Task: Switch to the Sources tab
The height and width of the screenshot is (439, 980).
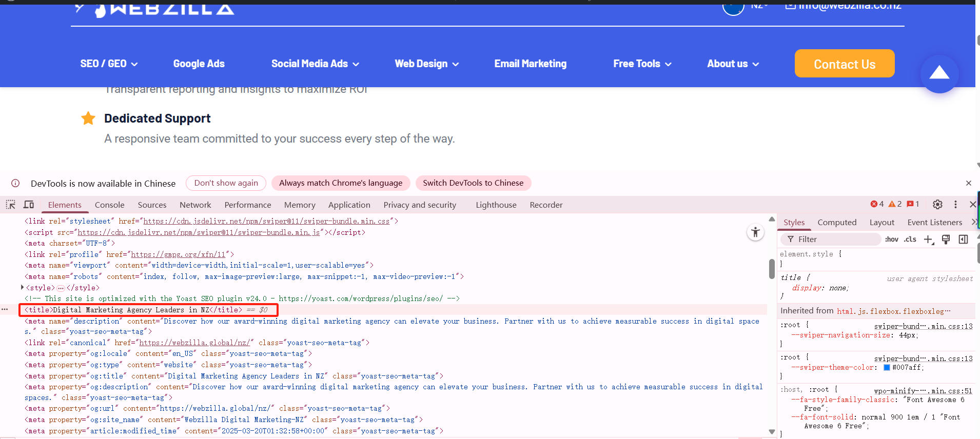Action: pyautogui.click(x=152, y=205)
